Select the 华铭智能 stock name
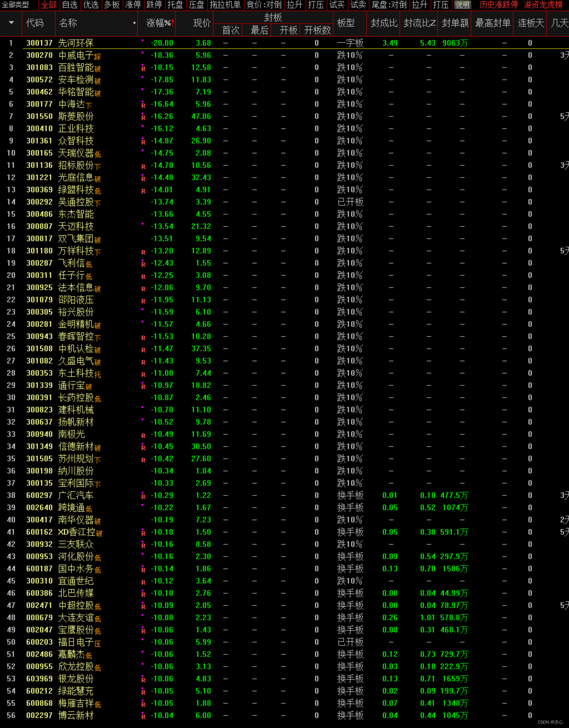The image size is (569, 728). pyautogui.click(x=76, y=92)
